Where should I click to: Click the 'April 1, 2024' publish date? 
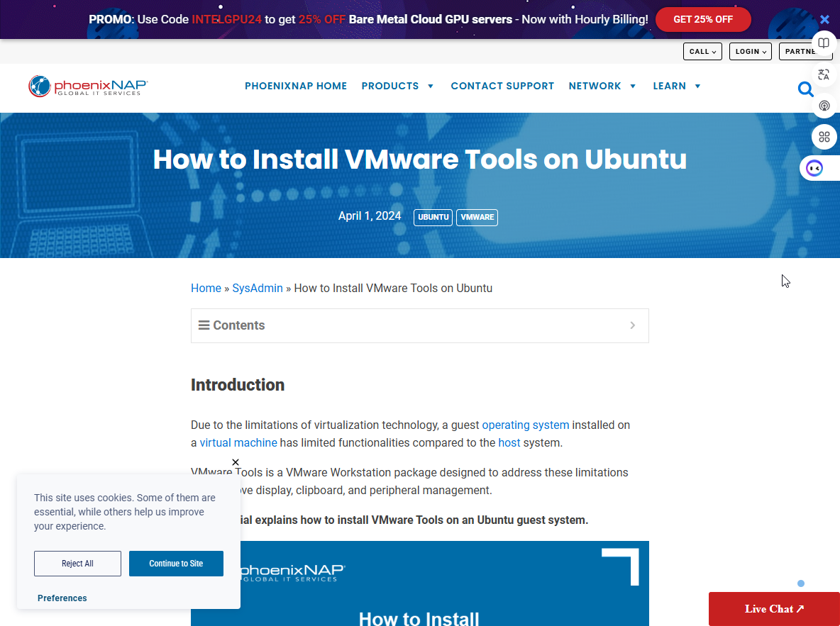pyautogui.click(x=370, y=216)
